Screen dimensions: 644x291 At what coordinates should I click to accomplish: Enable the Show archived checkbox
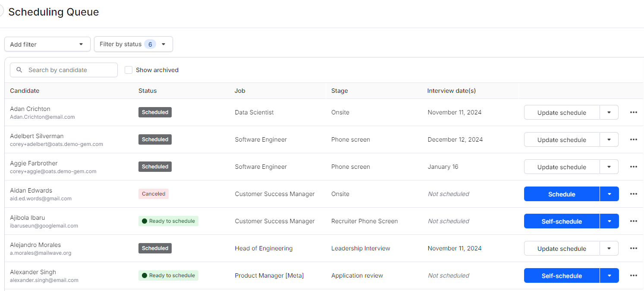128,70
